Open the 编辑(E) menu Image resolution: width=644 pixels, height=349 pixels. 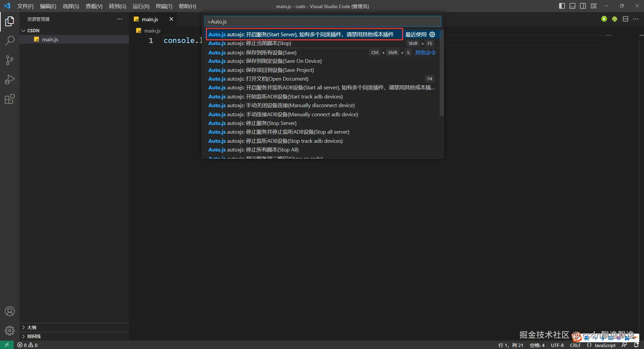48,6
